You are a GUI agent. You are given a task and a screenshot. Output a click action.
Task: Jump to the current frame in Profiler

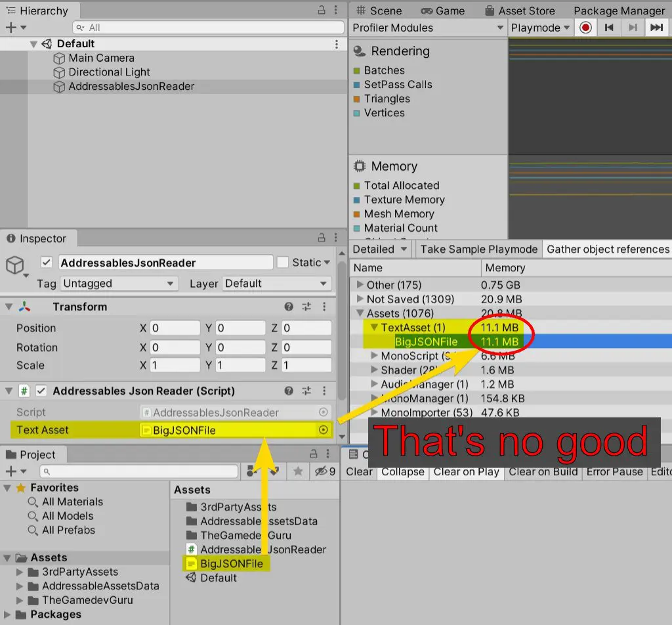[657, 28]
